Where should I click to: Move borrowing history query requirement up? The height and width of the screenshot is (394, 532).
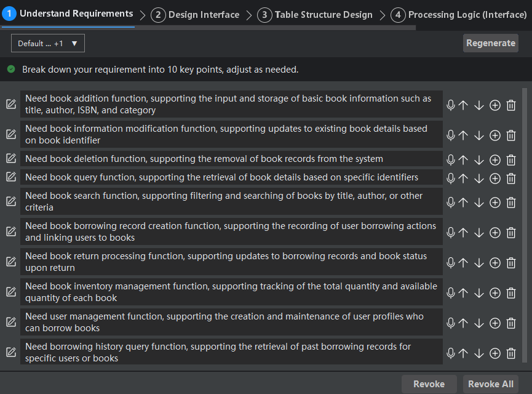tap(464, 353)
